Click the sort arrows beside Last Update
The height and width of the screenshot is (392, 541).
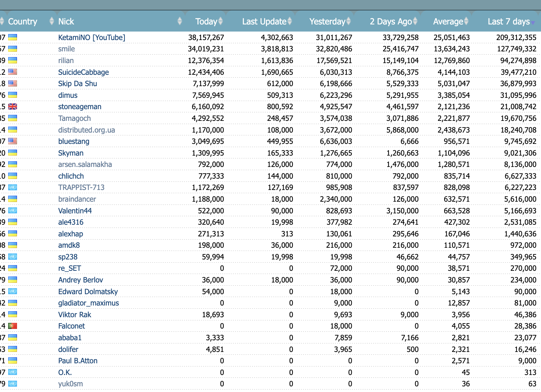[x=290, y=21]
